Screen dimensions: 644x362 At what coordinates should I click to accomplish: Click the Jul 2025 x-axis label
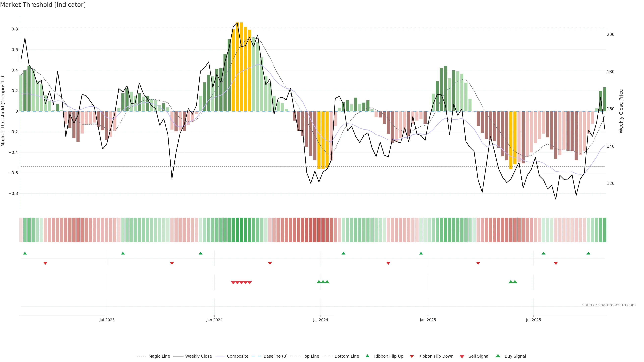(x=533, y=320)
